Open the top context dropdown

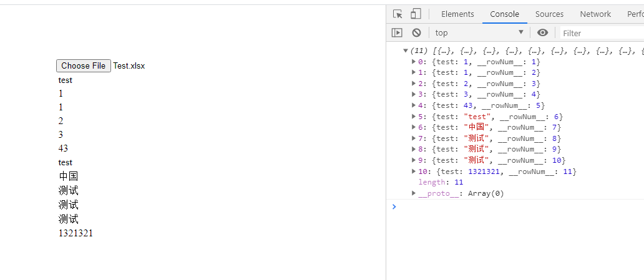pos(479,32)
